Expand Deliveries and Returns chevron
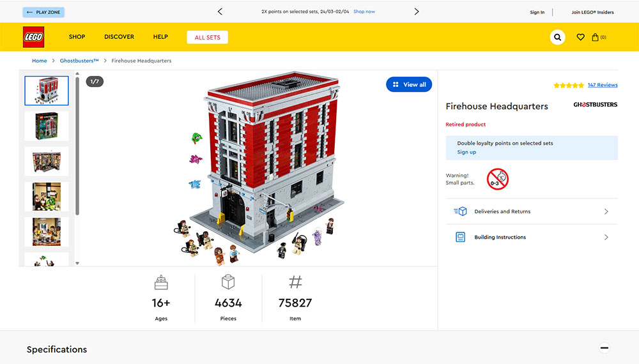 (x=606, y=211)
